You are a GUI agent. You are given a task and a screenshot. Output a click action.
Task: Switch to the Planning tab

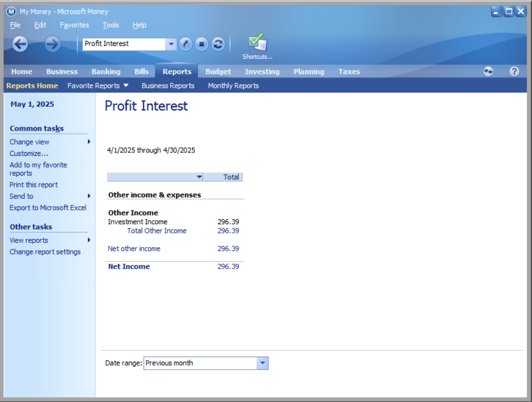(x=309, y=72)
